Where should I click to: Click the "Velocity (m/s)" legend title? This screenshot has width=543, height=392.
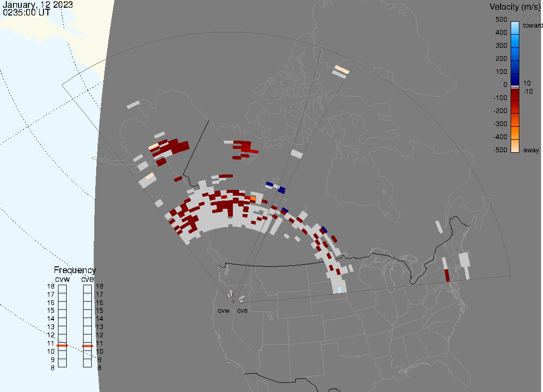coord(514,7)
